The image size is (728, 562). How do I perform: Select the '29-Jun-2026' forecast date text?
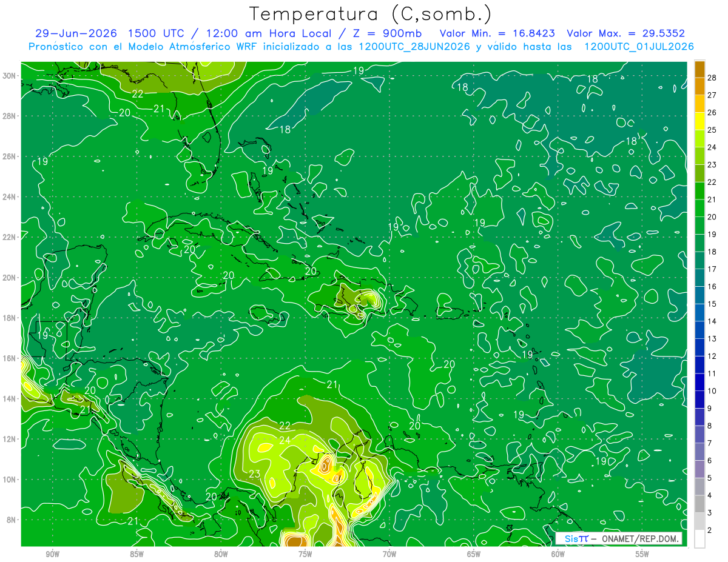click(x=76, y=33)
